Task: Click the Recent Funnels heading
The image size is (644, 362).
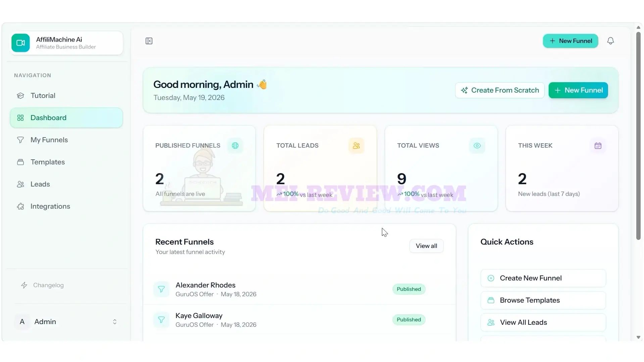Action: [x=184, y=242]
